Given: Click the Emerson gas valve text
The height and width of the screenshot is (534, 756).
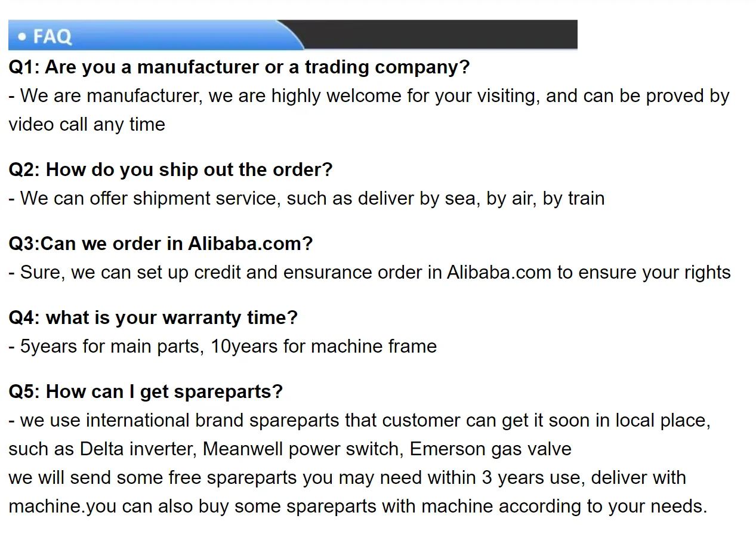Looking at the screenshot, I should tap(490, 449).
